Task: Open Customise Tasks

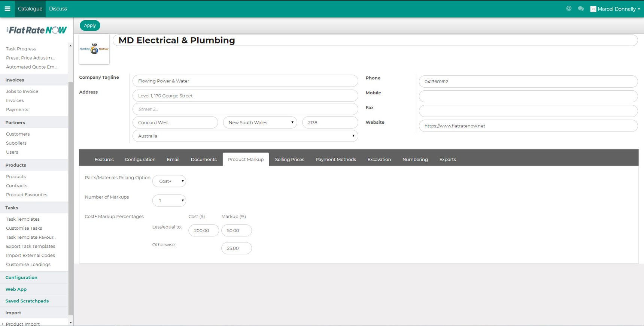Action: tap(24, 228)
